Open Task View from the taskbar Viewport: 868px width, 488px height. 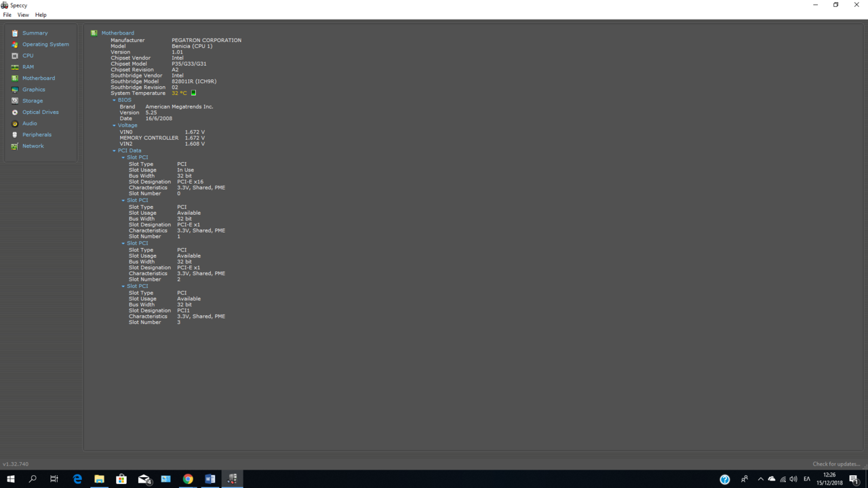point(54,479)
